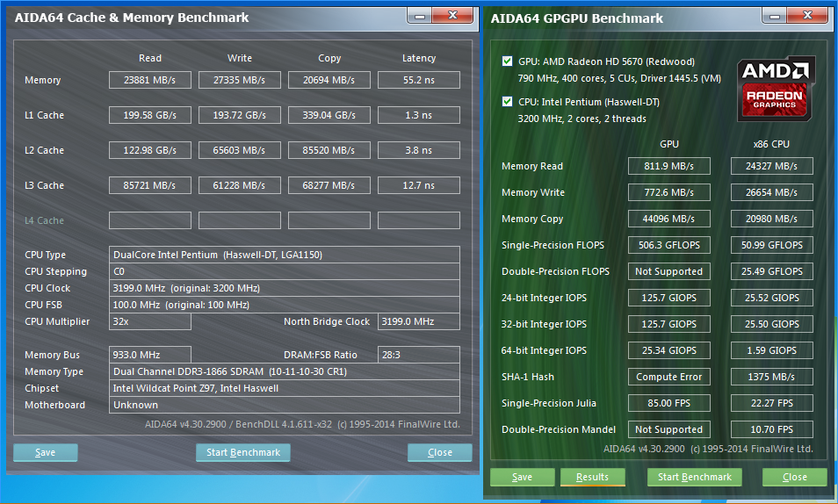This screenshot has height=504, width=838.
Task: Click North Bridge Clock value 3199.0 MHz
Action: click(418, 321)
